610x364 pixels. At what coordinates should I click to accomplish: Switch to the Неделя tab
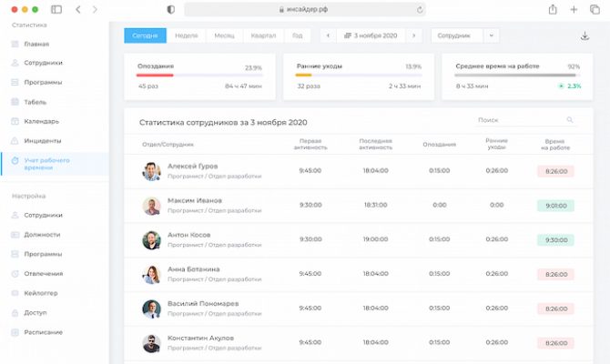tap(186, 35)
